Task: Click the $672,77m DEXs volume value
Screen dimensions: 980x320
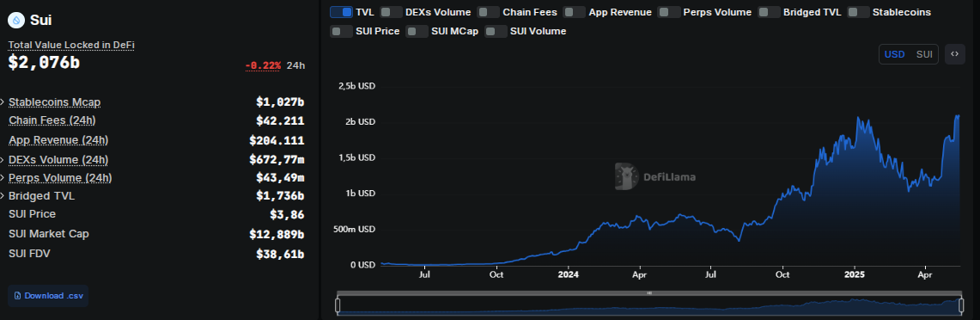Action: click(277, 160)
